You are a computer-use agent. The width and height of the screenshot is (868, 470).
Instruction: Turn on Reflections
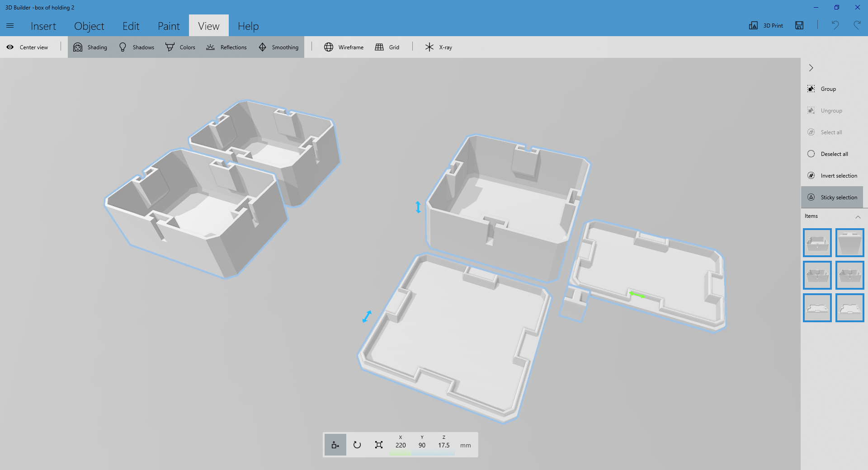(226, 47)
